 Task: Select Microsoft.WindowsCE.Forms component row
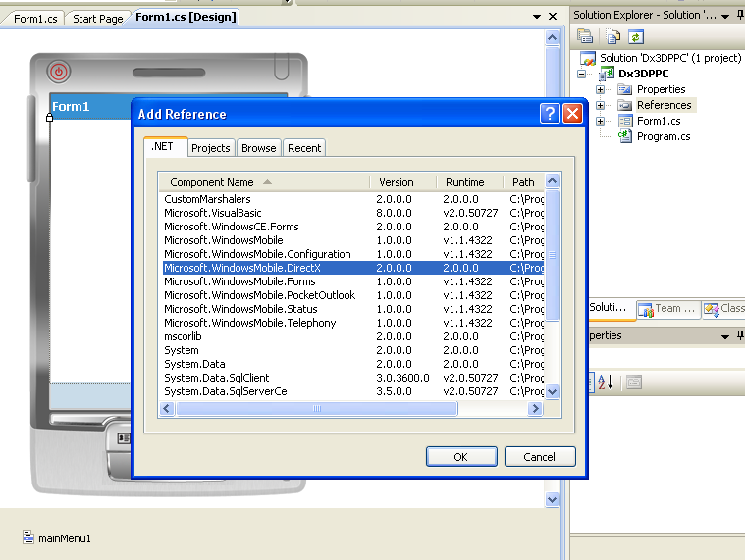(353, 227)
